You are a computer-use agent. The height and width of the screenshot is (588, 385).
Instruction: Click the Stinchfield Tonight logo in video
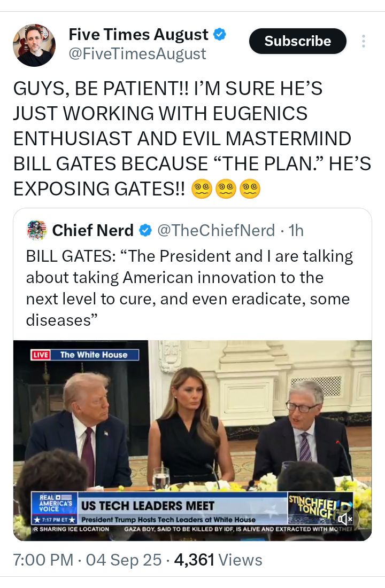point(320,507)
